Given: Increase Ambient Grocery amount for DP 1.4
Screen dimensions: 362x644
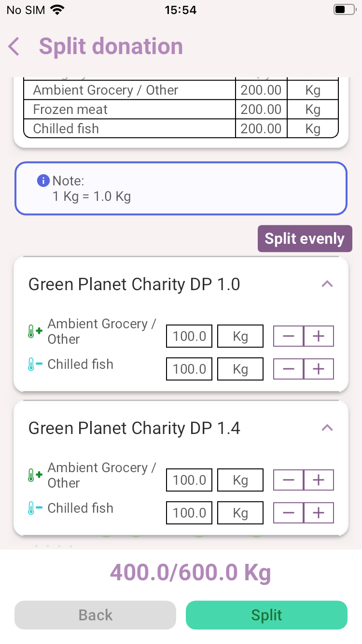Looking at the screenshot, I should click(319, 480).
